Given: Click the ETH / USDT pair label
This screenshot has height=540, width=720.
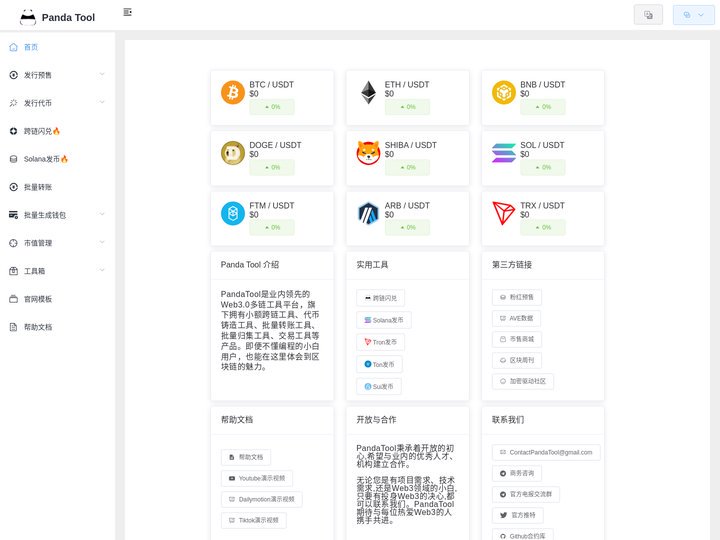Looking at the screenshot, I should tap(407, 84).
